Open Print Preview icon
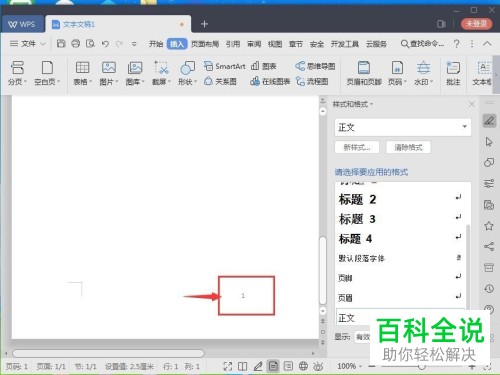The image size is (500, 375). [90, 43]
